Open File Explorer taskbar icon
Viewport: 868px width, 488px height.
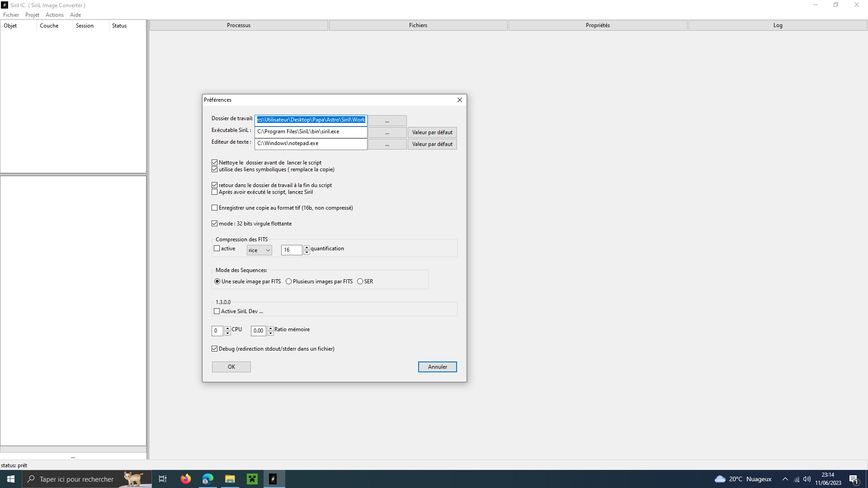tap(230, 479)
